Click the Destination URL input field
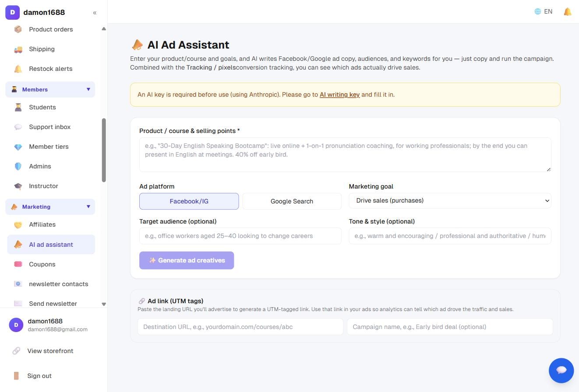The image size is (579, 392). (240, 327)
